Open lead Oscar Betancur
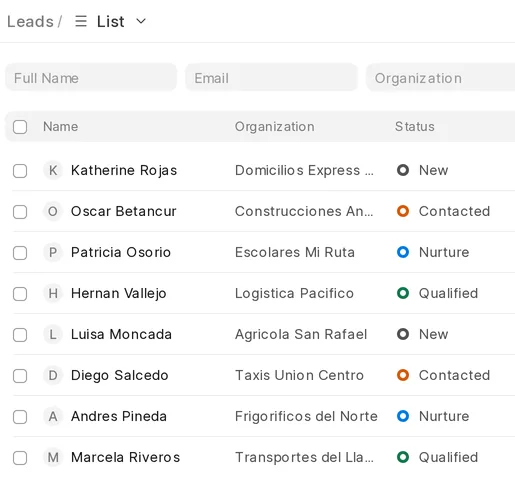Image resolution: width=515 pixels, height=480 pixels. 124,211
